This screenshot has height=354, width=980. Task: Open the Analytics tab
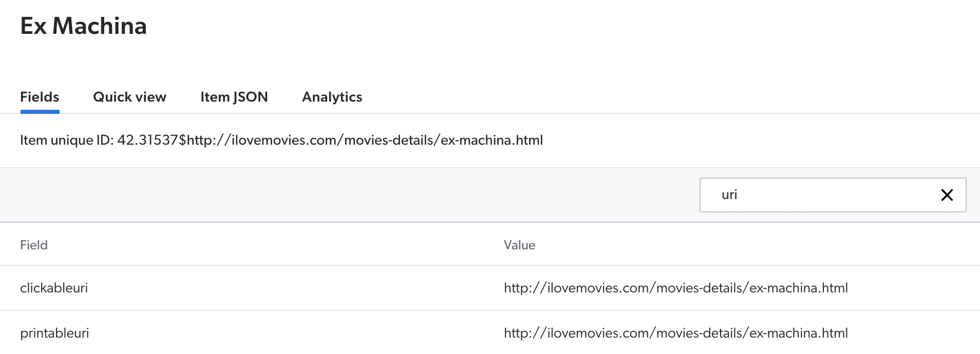pyautogui.click(x=332, y=97)
